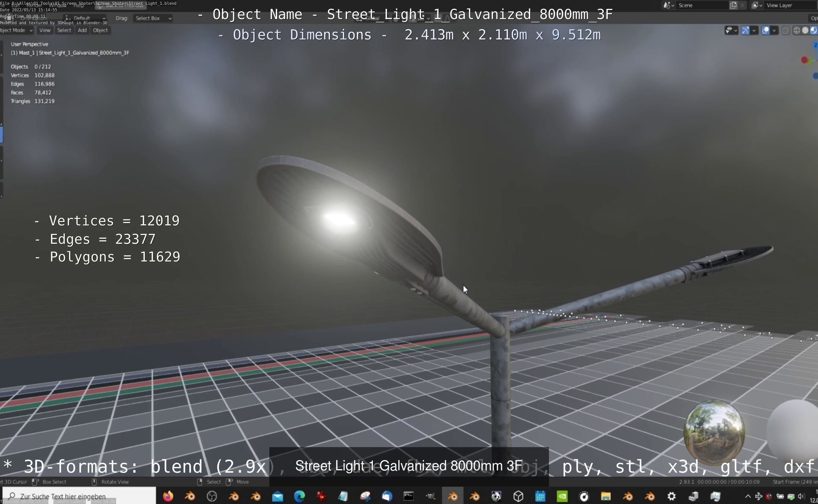Select Material Preview viewport shading
Viewport: 818px width, 504px height.
tap(814, 30)
